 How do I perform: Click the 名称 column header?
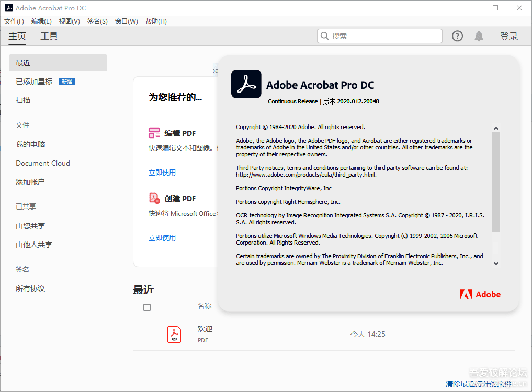(x=205, y=306)
